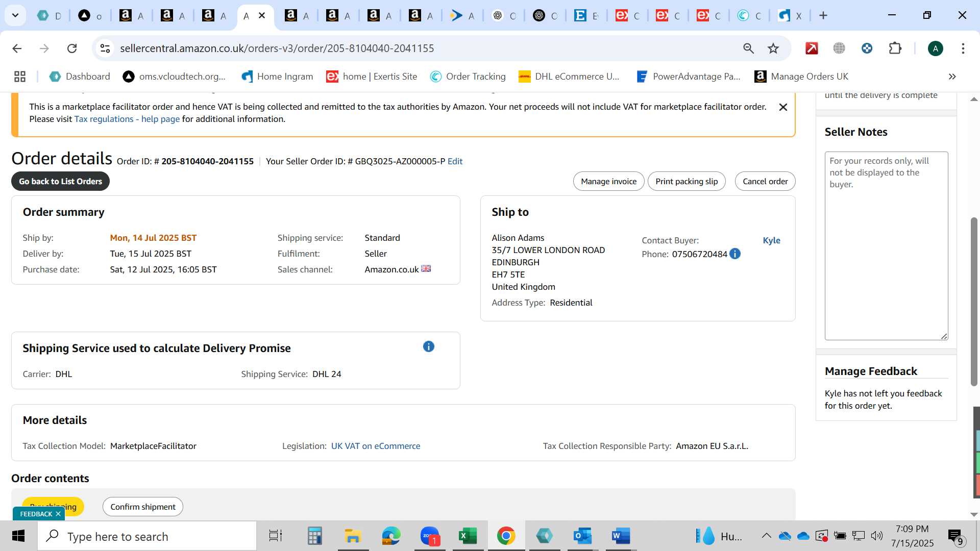Open home | Exertis Site bookmark
Screen dimensions: 980x551
pos(372,77)
